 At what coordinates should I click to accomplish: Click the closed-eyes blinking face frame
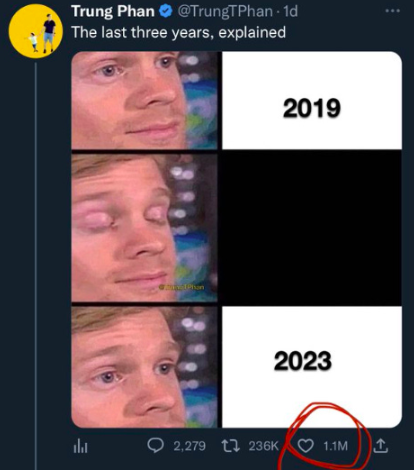(144, 228)
